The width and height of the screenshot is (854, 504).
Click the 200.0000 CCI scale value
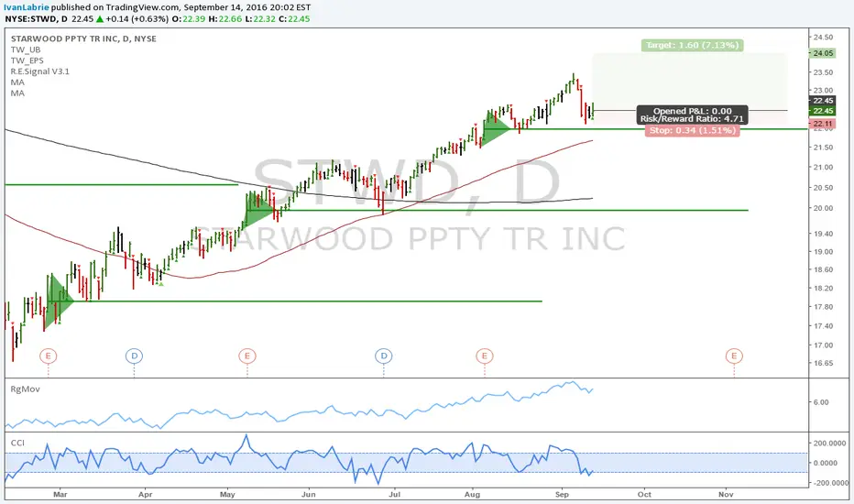(829, 443)
